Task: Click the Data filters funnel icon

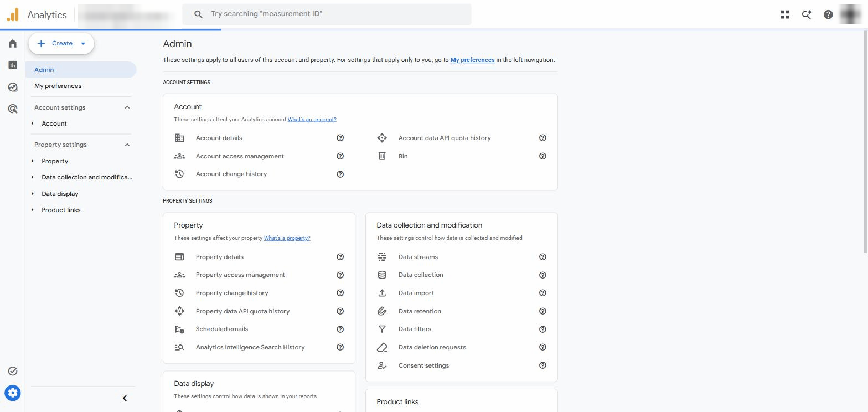Action: click(382, 329)
